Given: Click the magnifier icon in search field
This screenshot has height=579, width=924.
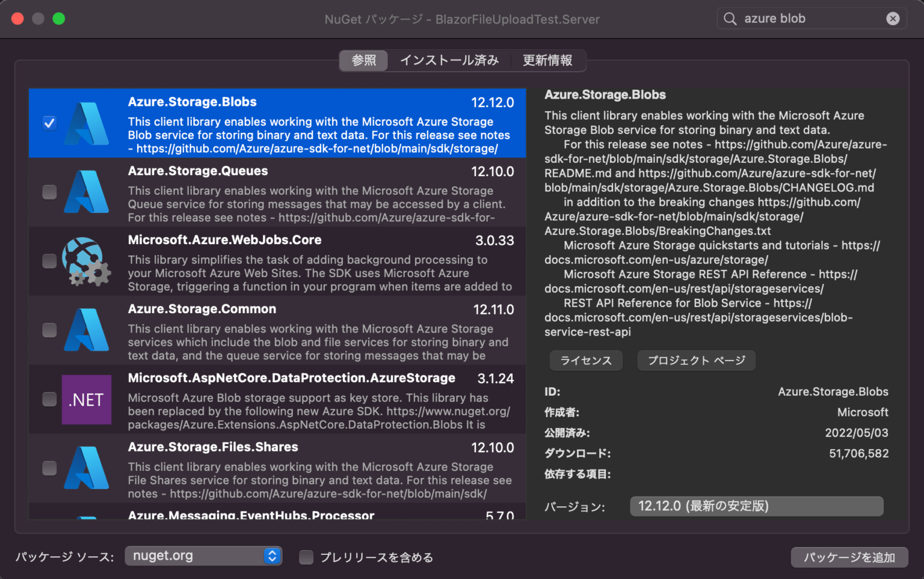Looking at the screenshot, I should [730, 19].
